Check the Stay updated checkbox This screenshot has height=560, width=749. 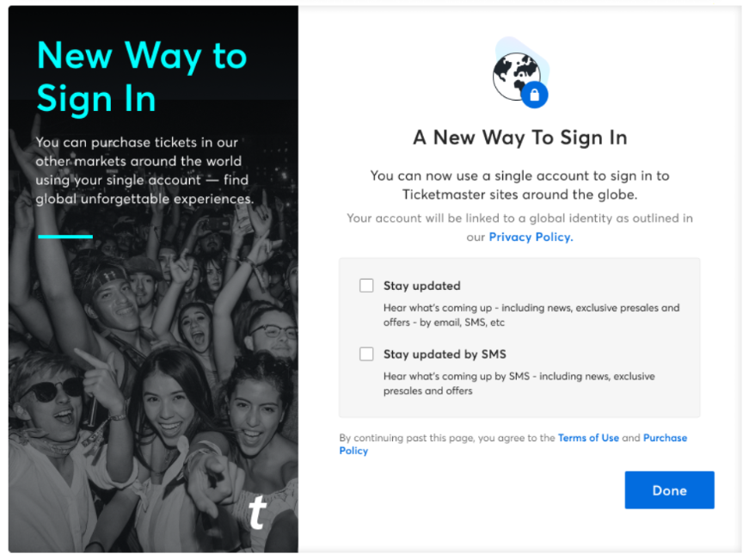point(366,286)
